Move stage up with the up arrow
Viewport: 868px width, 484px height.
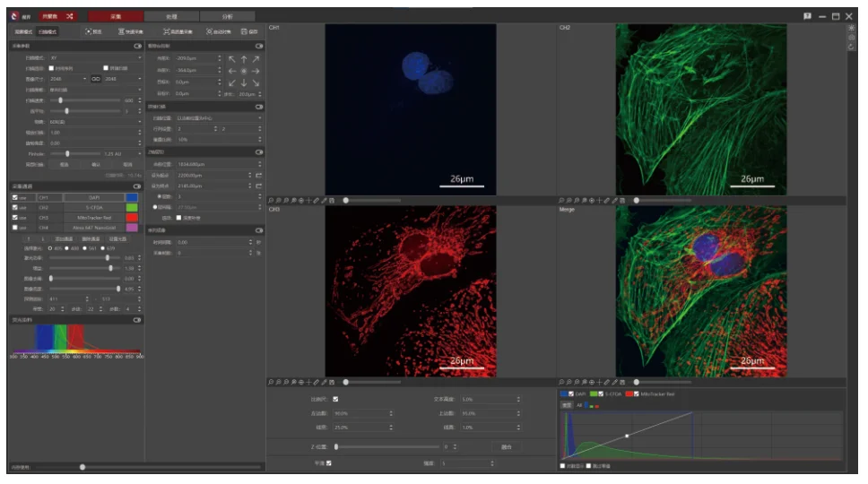tap(244, 59)
